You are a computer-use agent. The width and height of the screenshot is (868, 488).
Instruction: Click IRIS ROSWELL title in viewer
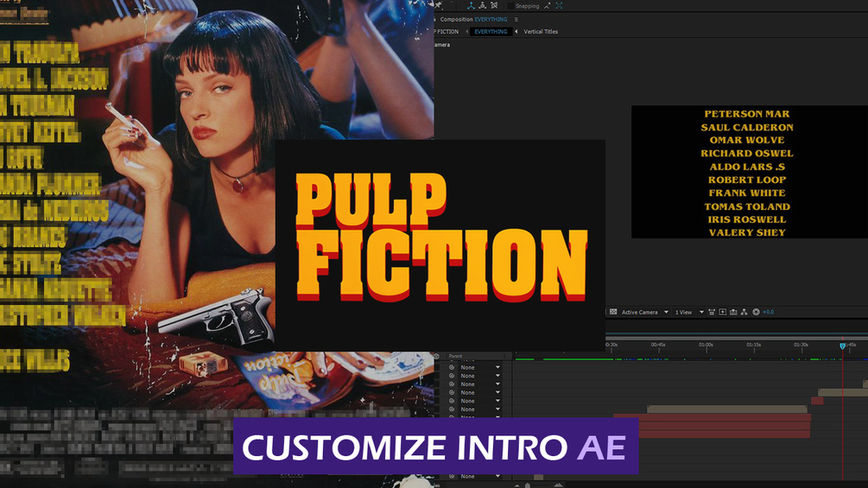[x=747, y=219]
